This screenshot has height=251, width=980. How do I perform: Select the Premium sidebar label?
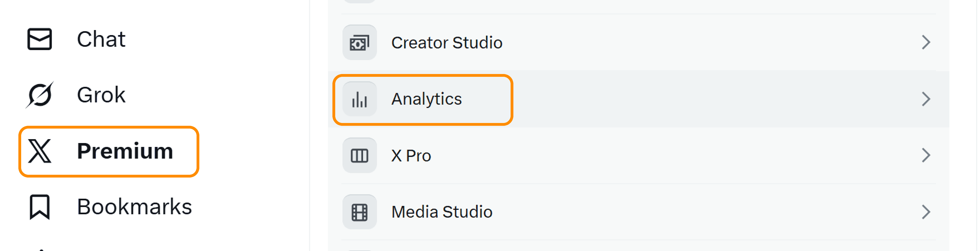pyautogui.click(x=125, y=151)
